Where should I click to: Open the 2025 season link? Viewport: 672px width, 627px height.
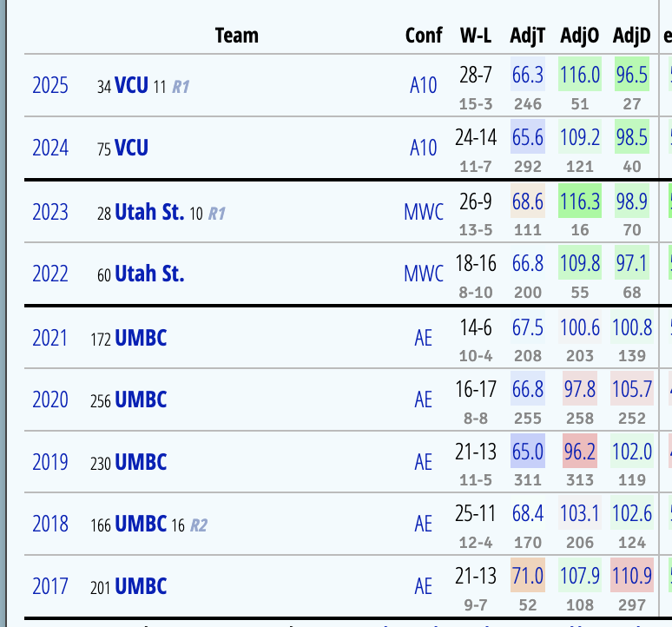point(49,85)
